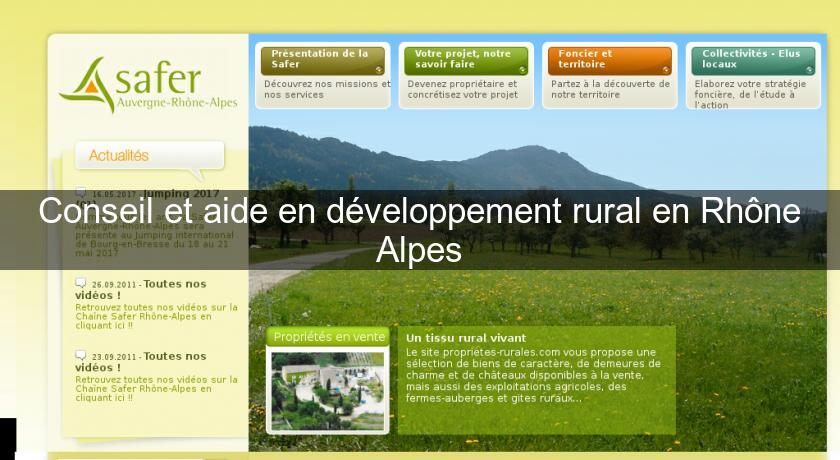Open the 'Propriétés en vente' tab label
840x460 pixels.
[328, 337]
